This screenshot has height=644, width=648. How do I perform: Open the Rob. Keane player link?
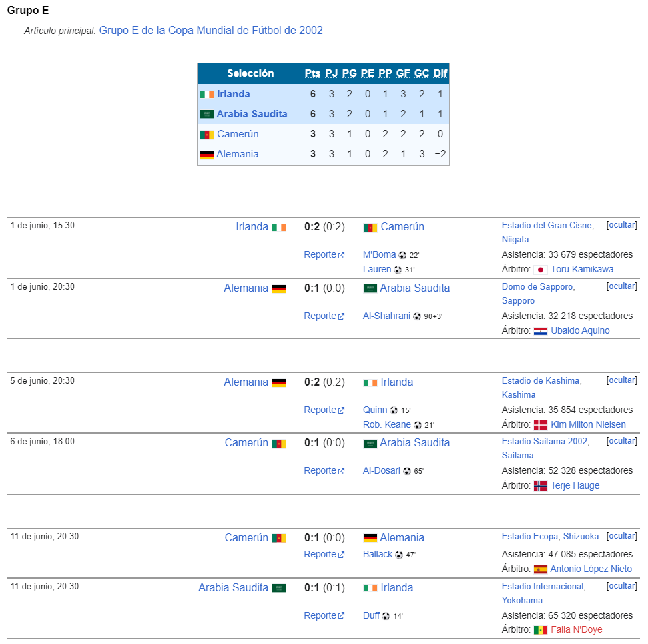click(x=387, y=425)
